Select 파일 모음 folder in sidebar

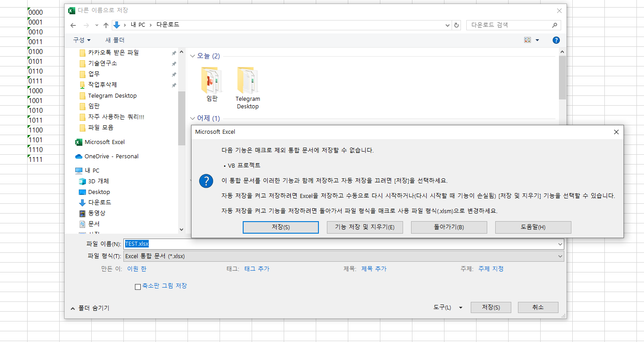[x=100, y=128]
